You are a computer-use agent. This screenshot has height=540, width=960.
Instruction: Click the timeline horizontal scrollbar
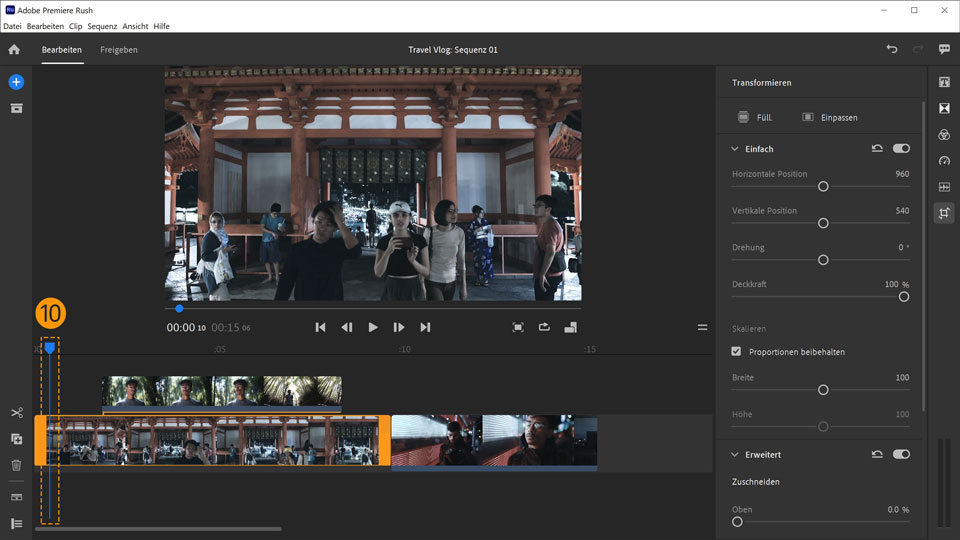[158, 529]
